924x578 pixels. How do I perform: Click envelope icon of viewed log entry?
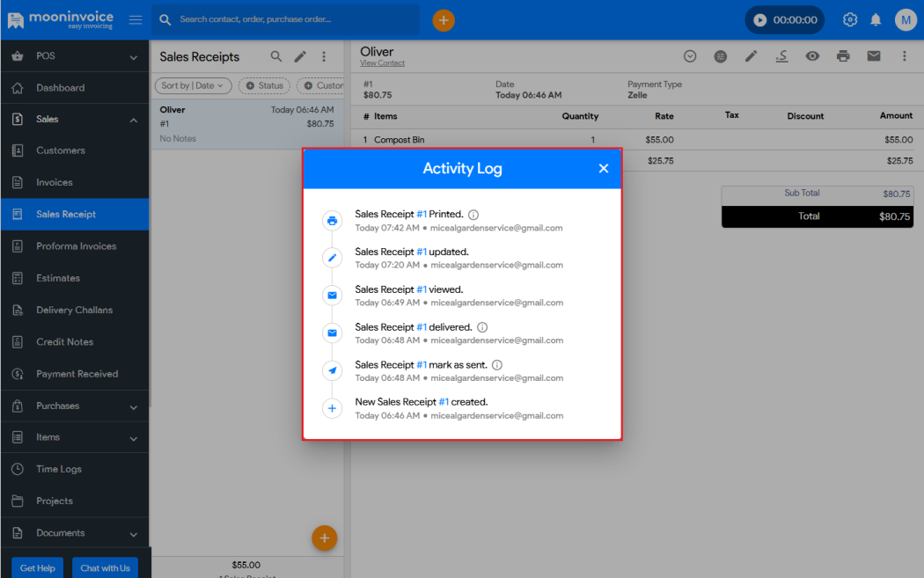pos(332,296)
